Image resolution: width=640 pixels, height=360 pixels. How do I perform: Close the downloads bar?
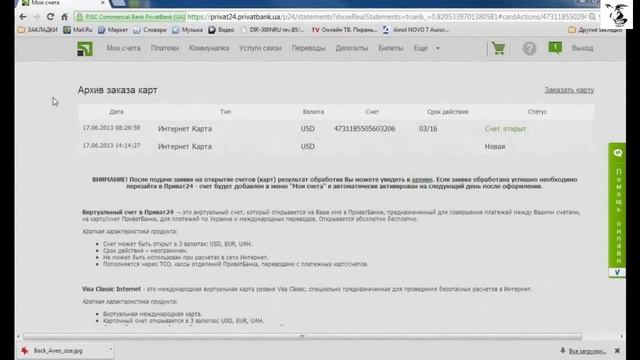[617, 351]
